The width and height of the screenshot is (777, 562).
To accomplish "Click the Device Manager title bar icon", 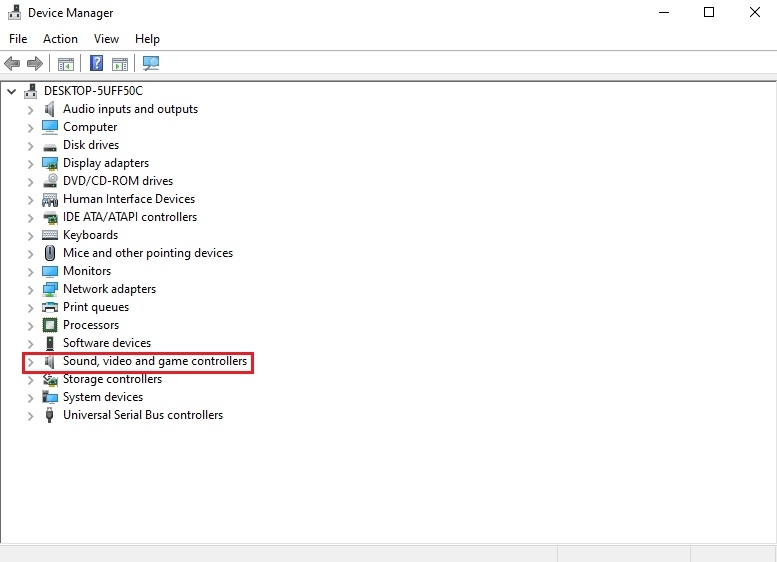I will [x=14, y=12].
